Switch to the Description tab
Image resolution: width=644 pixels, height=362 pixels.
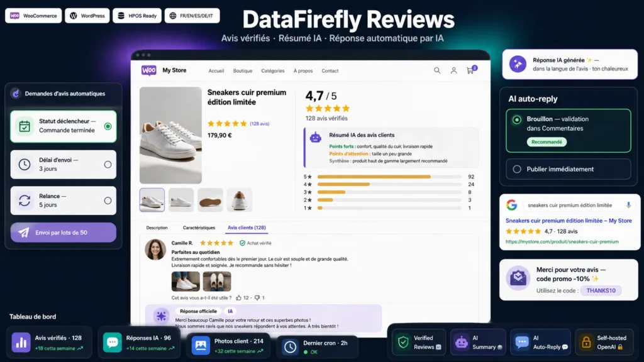157,228
